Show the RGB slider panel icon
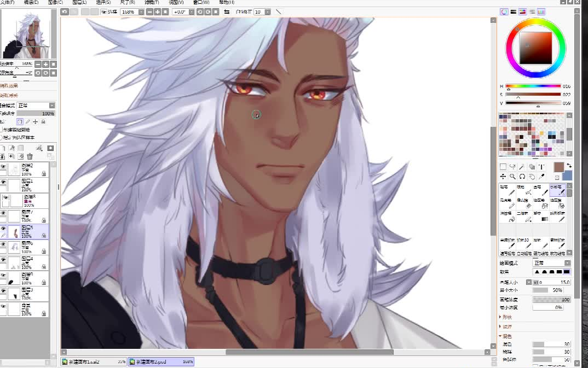Screen dimensions: 588x368 click(514, 12)
